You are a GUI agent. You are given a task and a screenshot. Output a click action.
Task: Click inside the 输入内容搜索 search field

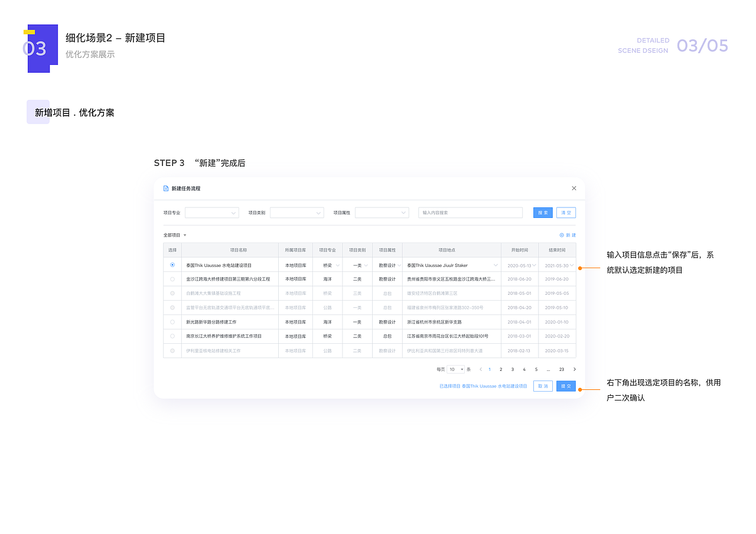point(470,212)
